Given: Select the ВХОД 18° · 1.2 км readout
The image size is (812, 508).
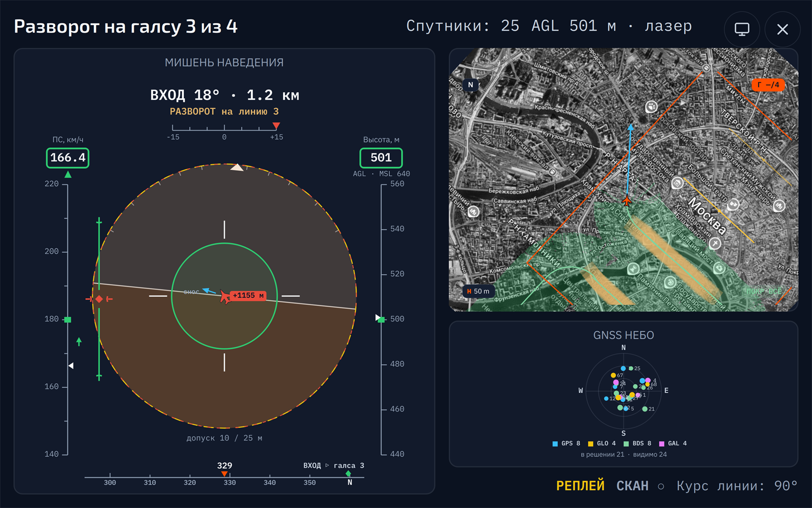Looking at the screenshot, I should tap(225, 96).
